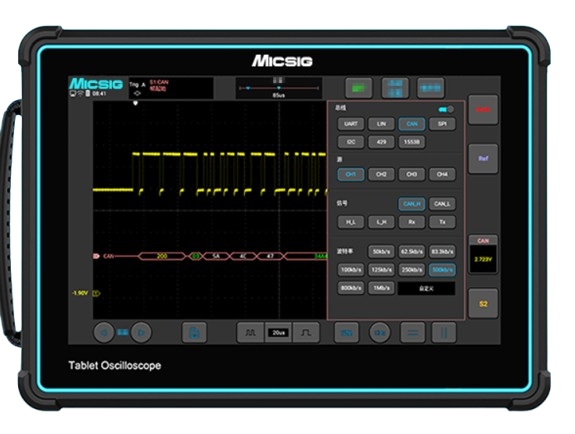Tap the 85us horizontal position bar
Viewport: 575px width, 434px height.
(x=279, y=88)
